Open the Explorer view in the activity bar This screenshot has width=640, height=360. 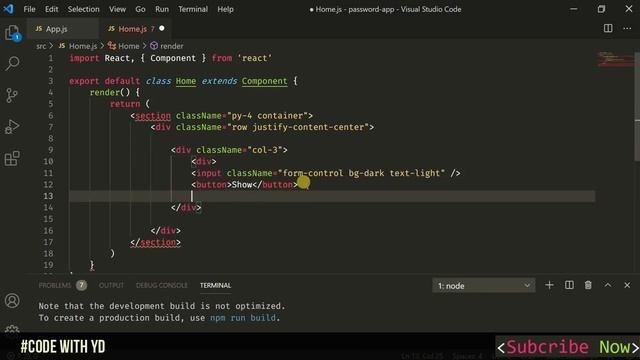[x=12, y=33]
